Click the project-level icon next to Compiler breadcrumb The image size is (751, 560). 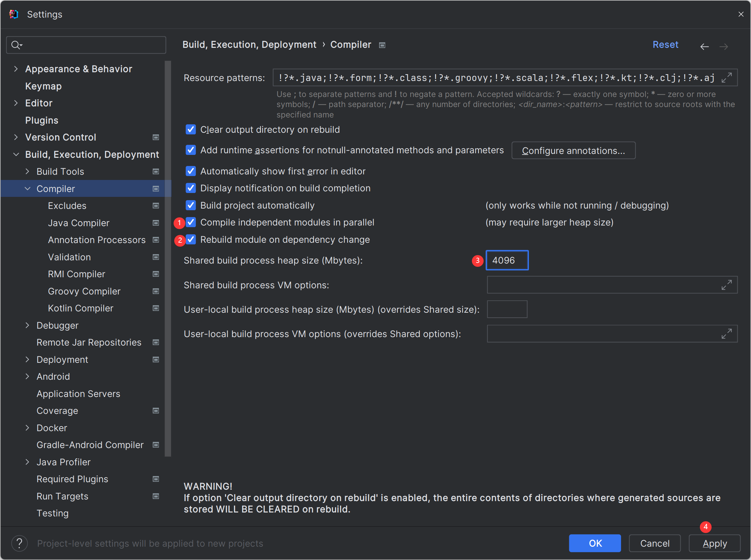click(382, 45)
